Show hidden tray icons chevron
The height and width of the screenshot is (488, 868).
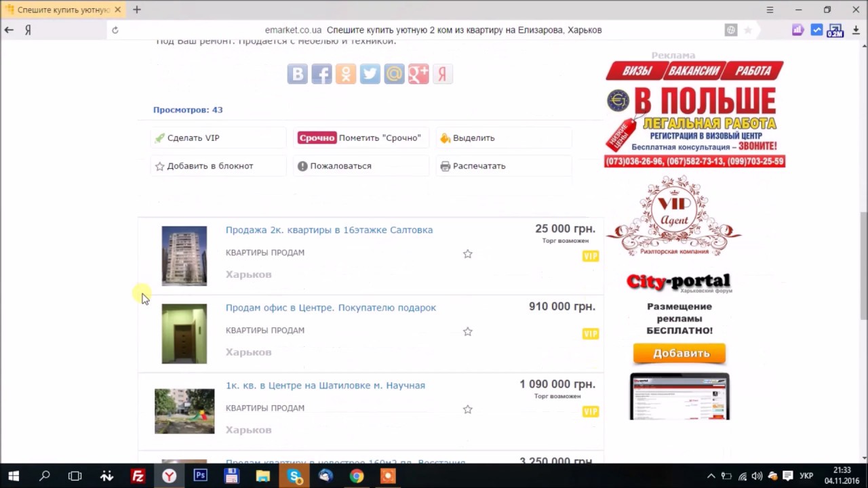(711, 476)
